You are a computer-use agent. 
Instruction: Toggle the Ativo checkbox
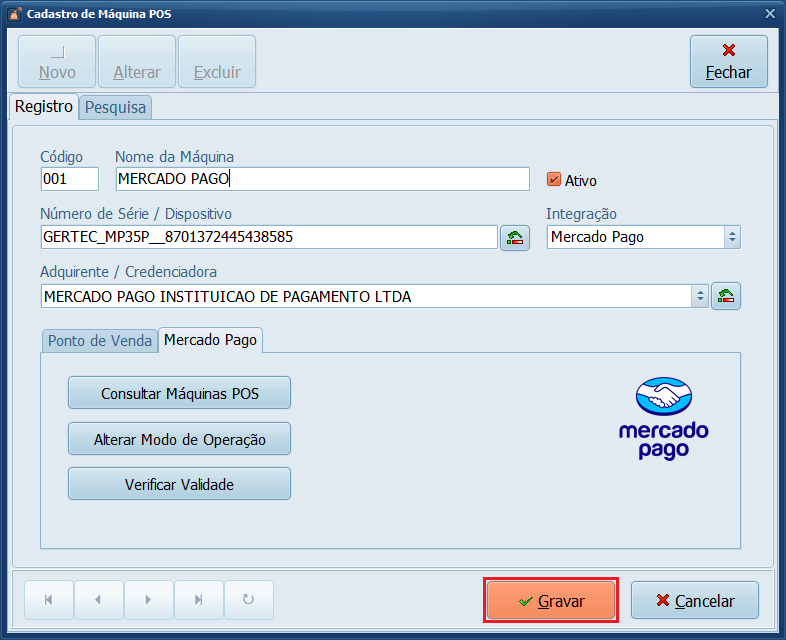coord(554,180)
